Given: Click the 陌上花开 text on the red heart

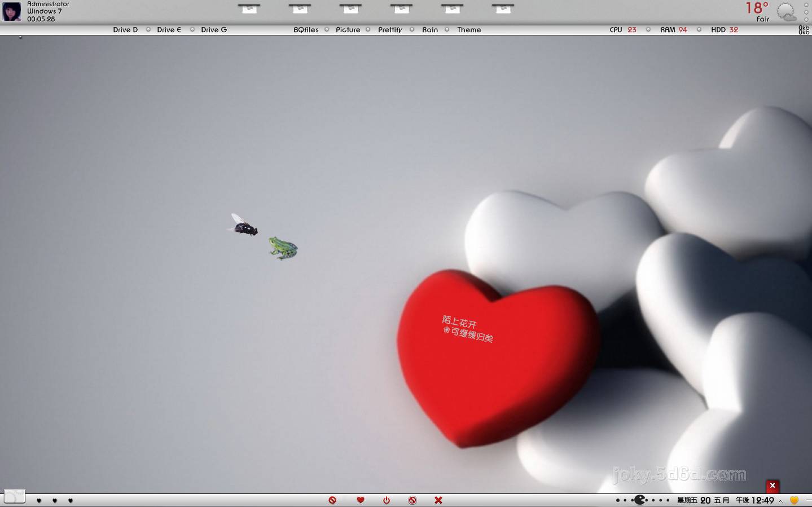Looking at the screenshot, I should click(x=459, y=323).
